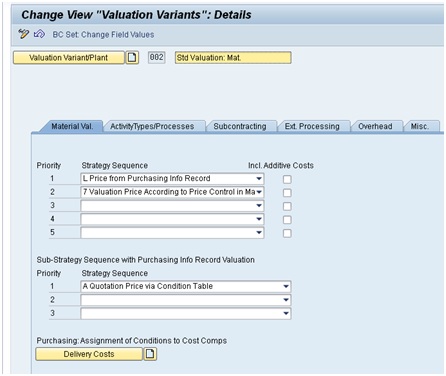
Task: Enable additive costs checkbox for priority 3
Action: click(x=287, y=206)
